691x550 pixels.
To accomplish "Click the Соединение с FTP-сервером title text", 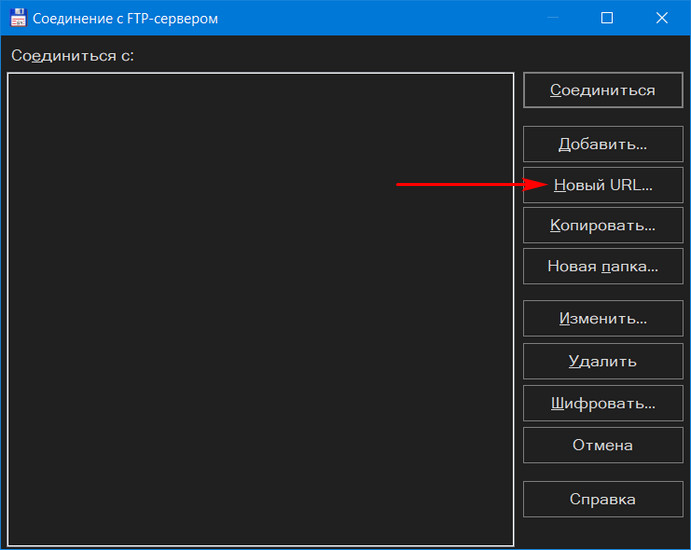I will point(125,19).
